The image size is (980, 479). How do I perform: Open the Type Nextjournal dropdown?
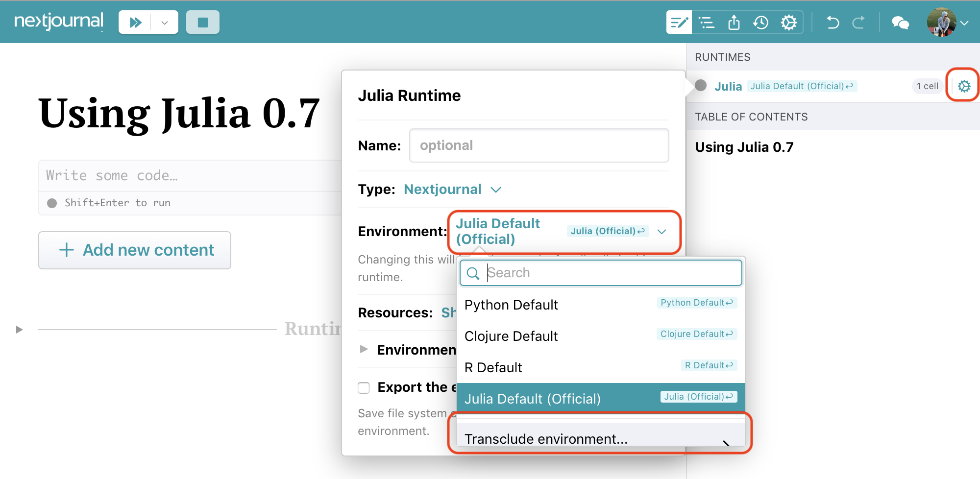coord(452,190)
